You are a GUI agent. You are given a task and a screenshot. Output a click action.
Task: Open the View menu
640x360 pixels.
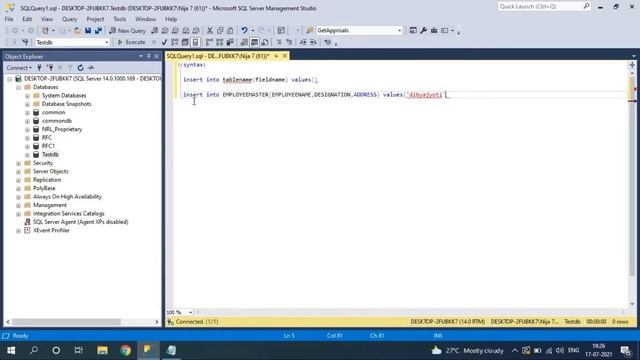pos(47,19)
